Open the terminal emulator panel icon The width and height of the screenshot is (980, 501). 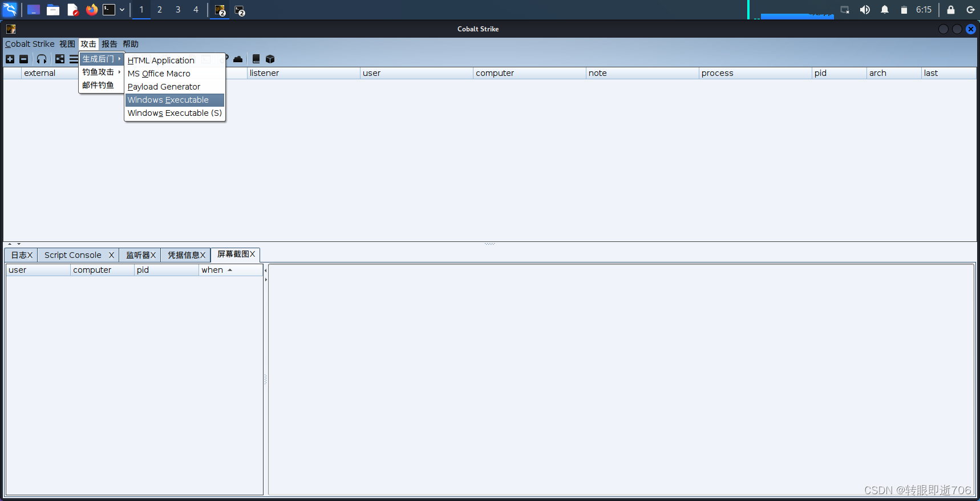point(109,10)
